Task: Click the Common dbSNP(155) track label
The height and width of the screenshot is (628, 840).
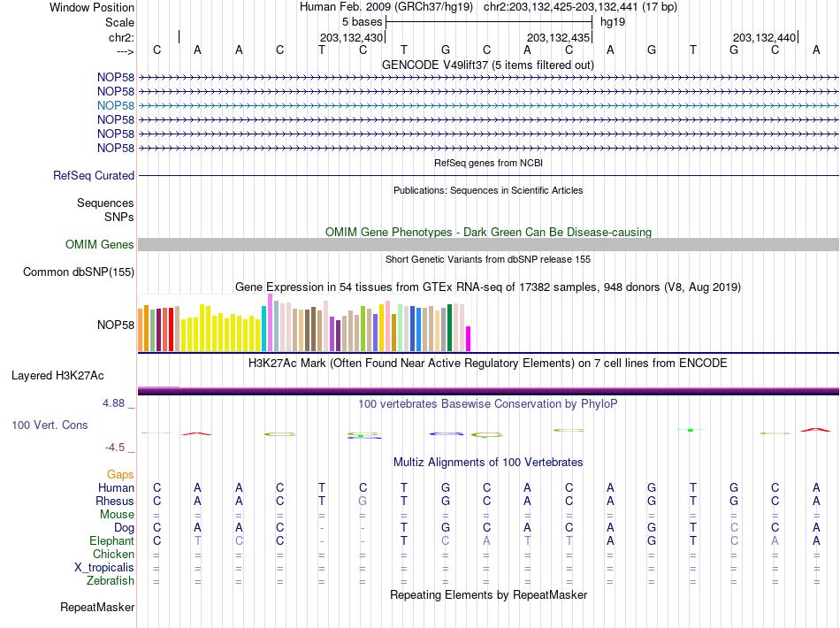Action: pos(79,272)
